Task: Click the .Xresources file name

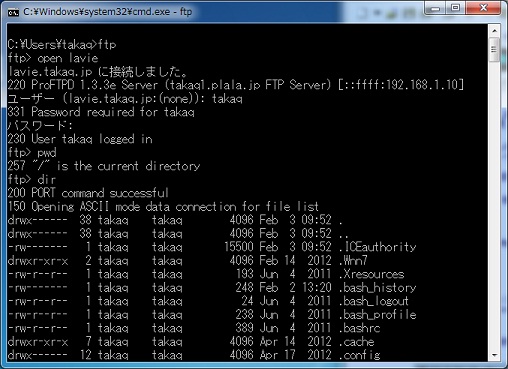Action: click(x=371, y=274)
